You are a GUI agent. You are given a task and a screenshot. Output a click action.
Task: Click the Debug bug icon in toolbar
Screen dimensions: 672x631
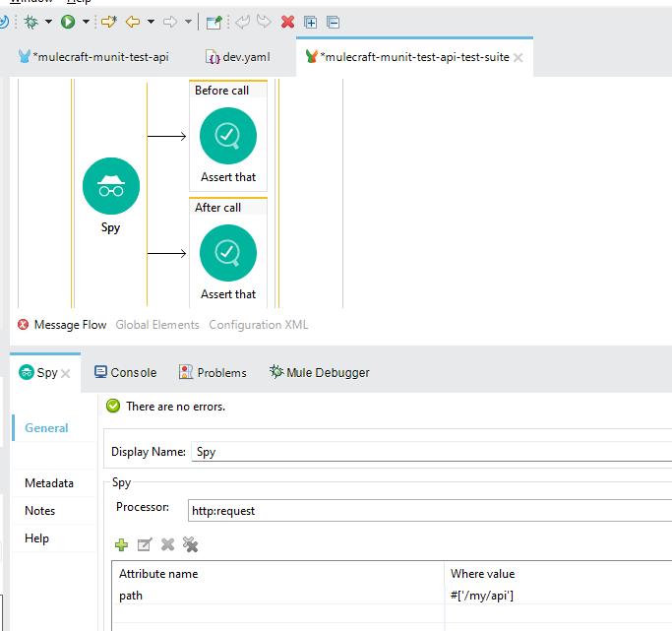tap(31, 21)
